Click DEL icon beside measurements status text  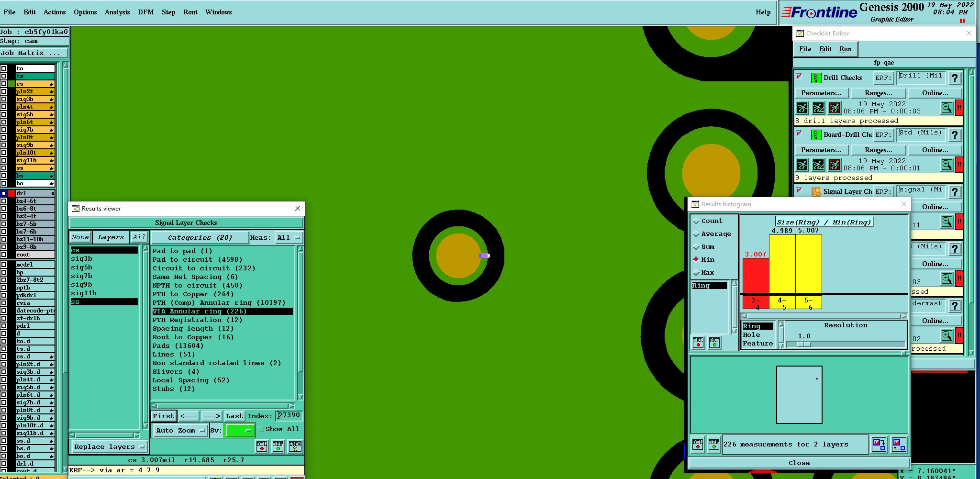[x=698, y=445]
